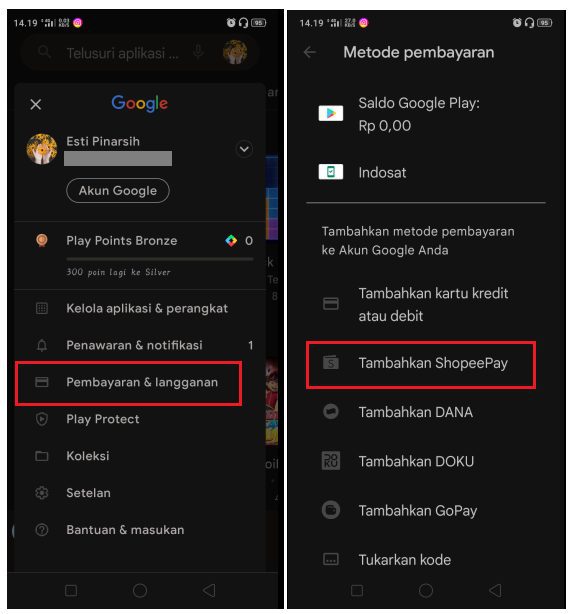Choose Indosat carrier billing
The height and width of the screenshot is (614, 572).
click(426, 173)
